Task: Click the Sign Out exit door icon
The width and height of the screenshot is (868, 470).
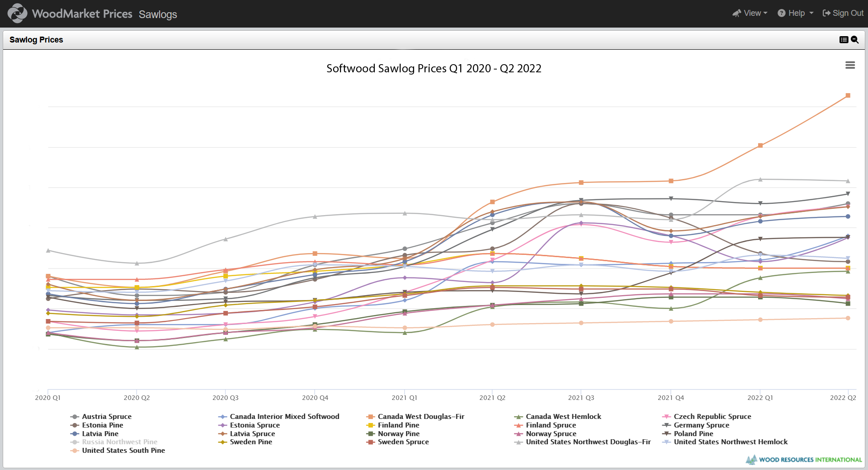Action: coord(826,13)
